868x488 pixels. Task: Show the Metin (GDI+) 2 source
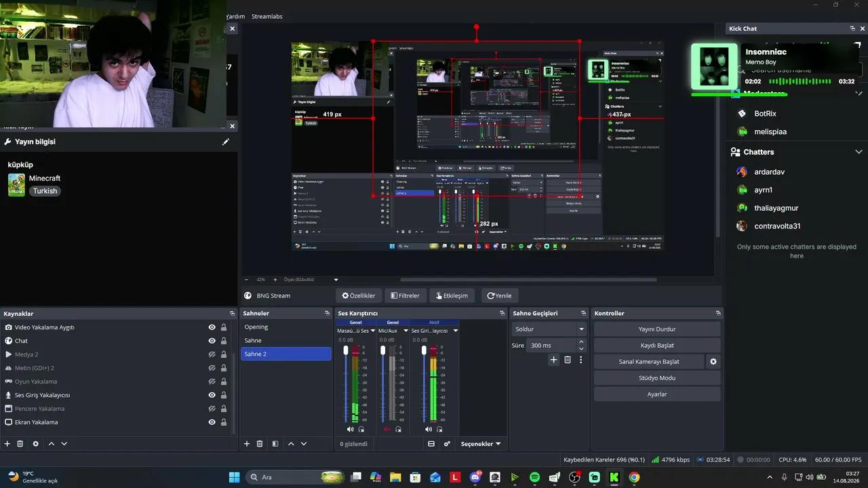point(212,368)
